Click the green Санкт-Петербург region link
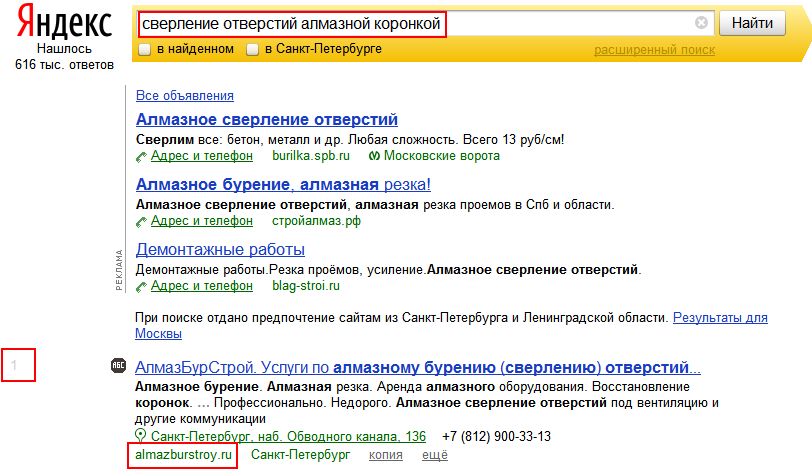Screen dimensions: 812x476 [300, 455]
